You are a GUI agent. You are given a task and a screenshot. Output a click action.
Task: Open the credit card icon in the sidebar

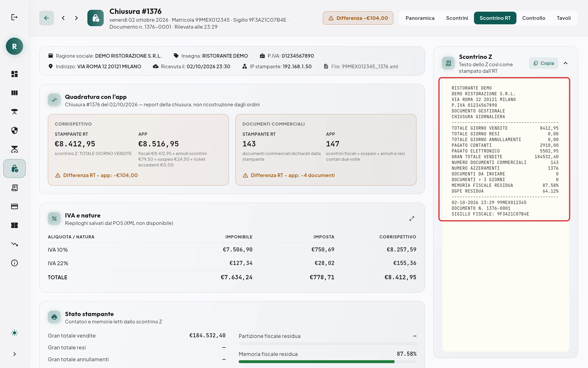[14, 206]
